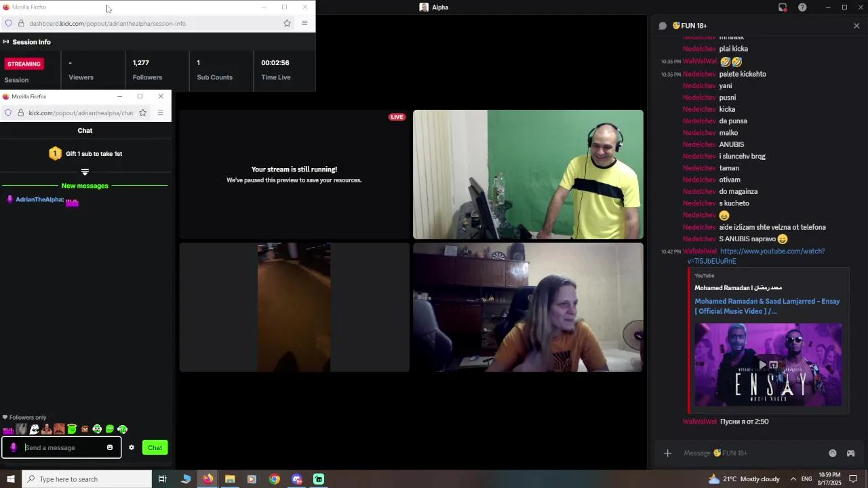Open the YouTube watch link in Discord chat
The width and height of the screenshot is (868, 488).
(x=756, y=256)
